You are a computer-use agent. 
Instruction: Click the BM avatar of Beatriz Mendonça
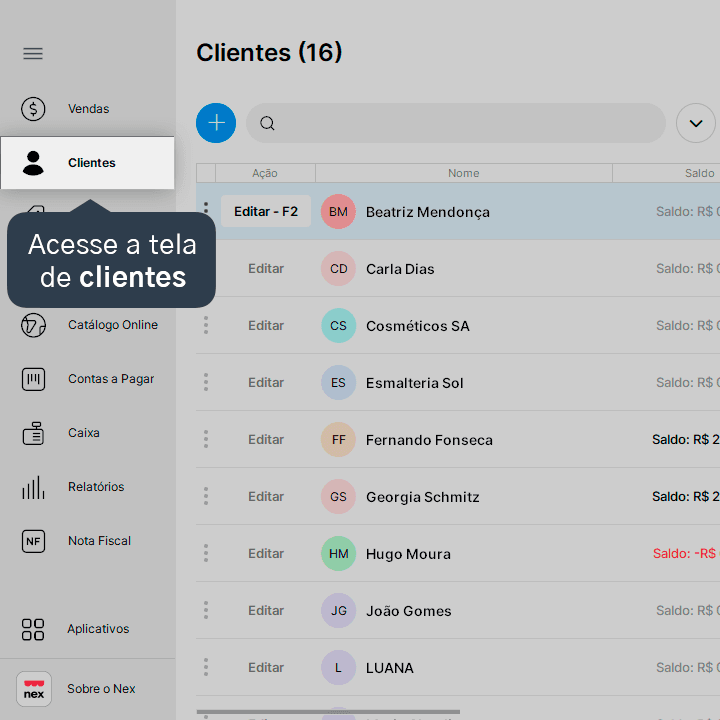click(338, 212)
